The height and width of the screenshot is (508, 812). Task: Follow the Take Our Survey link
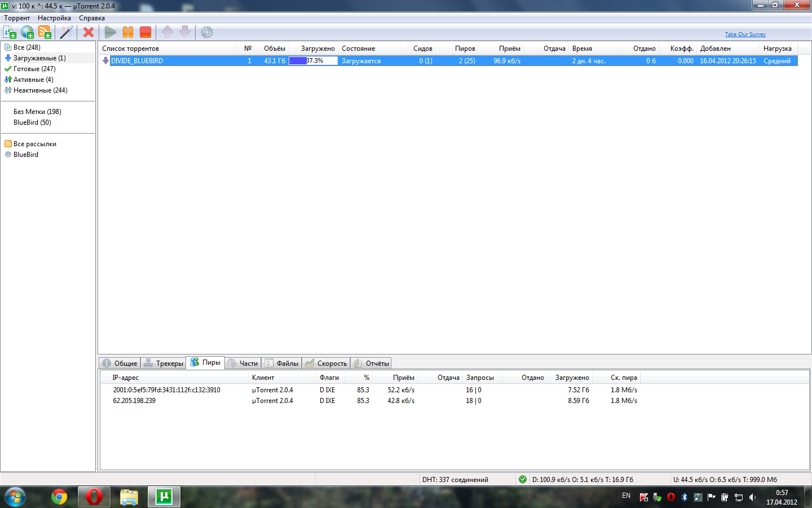click(x=745, y=34)
